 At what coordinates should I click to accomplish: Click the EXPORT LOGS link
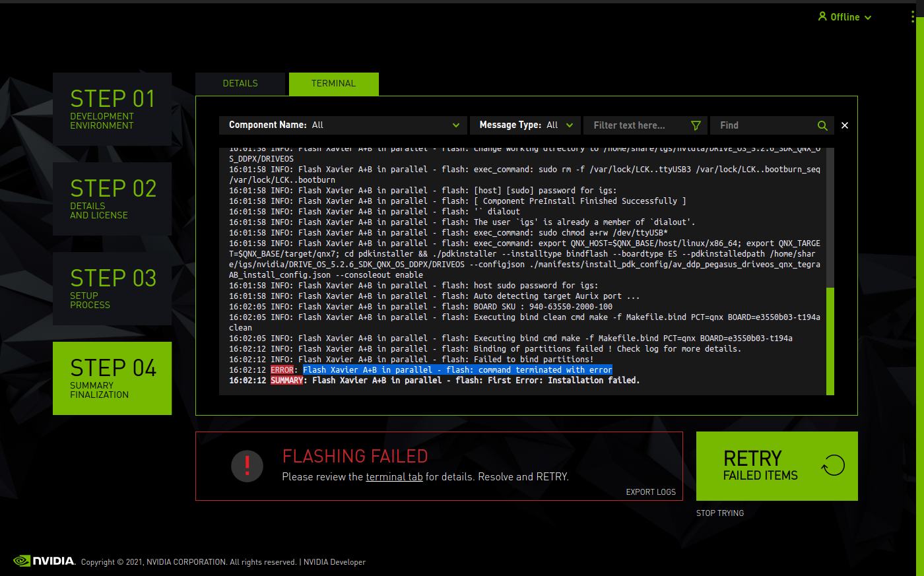point(651,492)
